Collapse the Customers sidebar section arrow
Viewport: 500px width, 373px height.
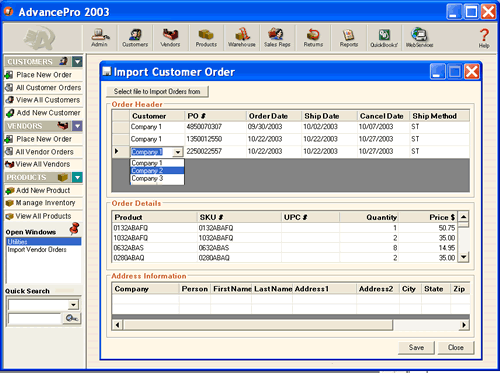77,62
